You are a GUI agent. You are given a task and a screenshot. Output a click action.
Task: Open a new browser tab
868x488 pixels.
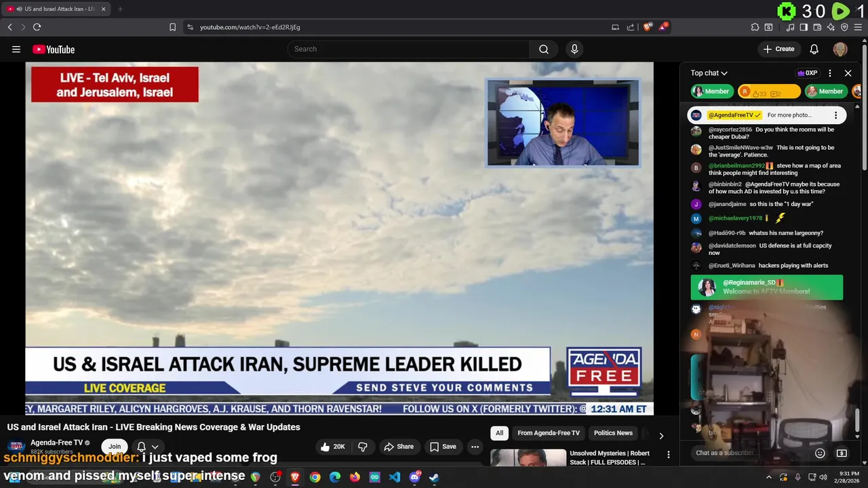pyautogui.click(x=120, y=9)
